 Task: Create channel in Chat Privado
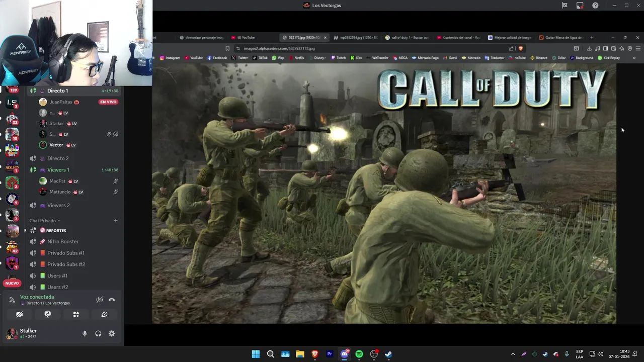pyautogui.click(x=116, y=221)
